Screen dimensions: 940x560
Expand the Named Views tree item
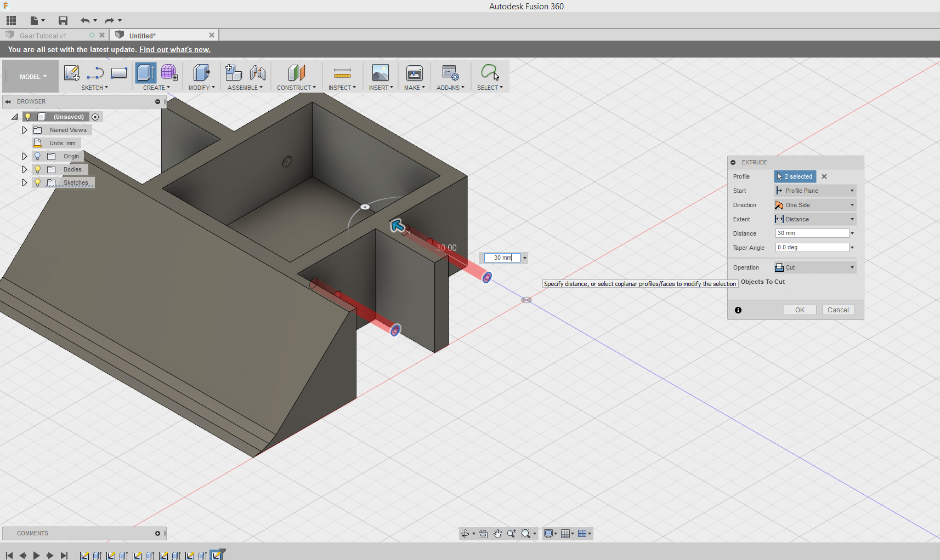pyautogui.click(x=25, y=130)
